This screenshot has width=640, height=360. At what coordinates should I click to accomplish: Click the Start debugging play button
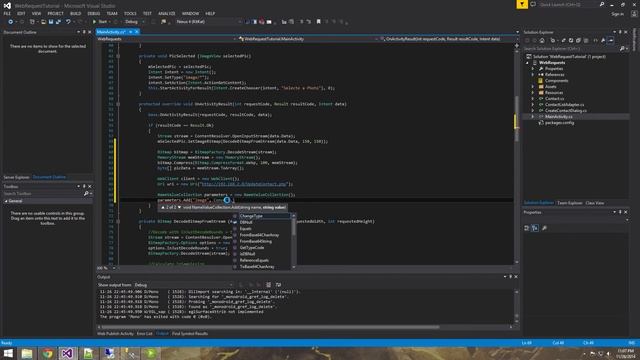pos(94,22)
